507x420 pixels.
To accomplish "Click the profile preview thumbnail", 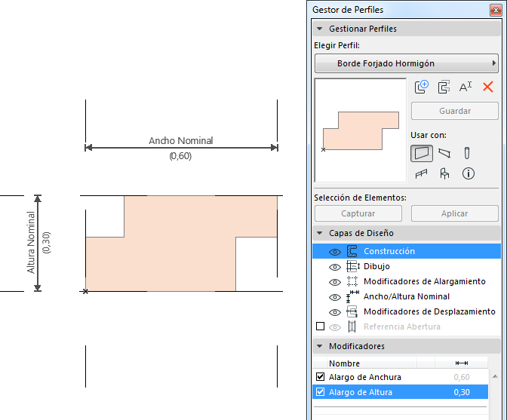I will (361, 130).
